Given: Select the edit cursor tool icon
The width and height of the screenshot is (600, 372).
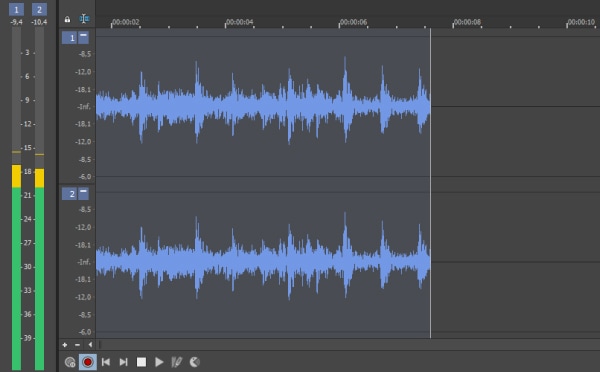Looking at the screenshot, I should [x=84, y=19].
